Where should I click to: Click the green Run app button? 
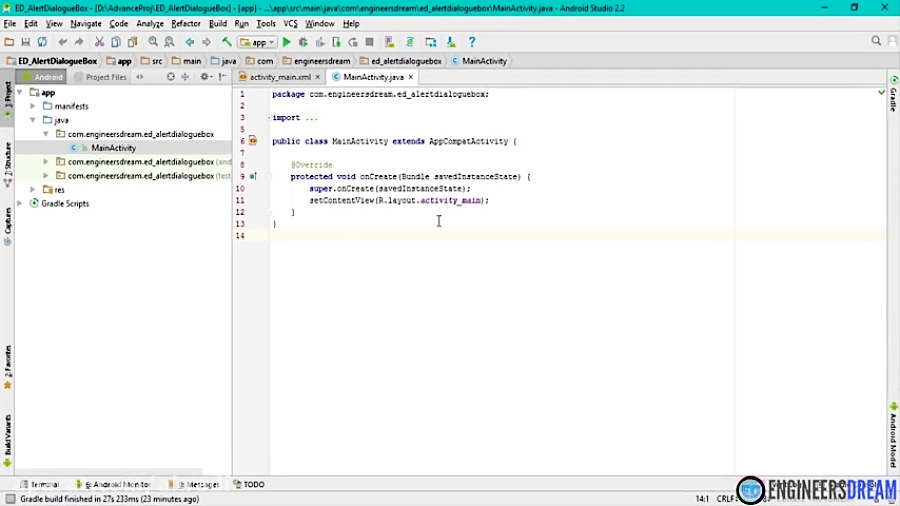(286, 42)
